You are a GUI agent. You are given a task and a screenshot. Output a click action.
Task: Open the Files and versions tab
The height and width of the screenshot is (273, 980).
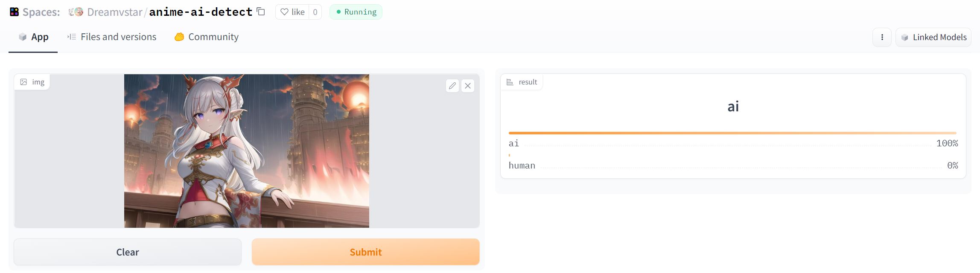[112, 37]
